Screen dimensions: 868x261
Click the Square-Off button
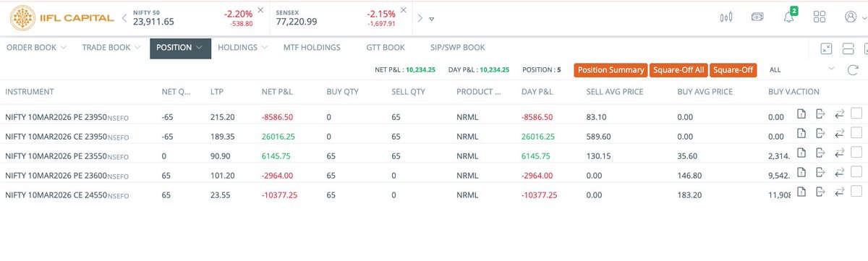[x=733, y=69]
